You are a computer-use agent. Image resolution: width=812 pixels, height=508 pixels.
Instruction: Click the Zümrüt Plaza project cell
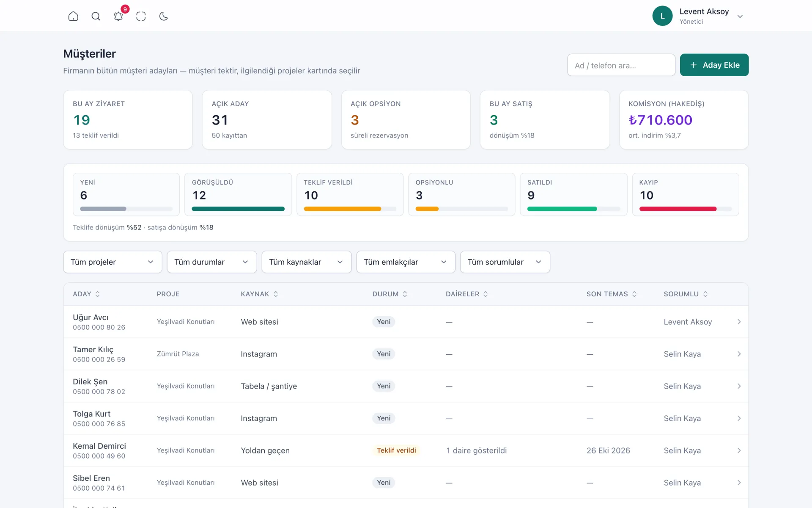coord(178,354)
